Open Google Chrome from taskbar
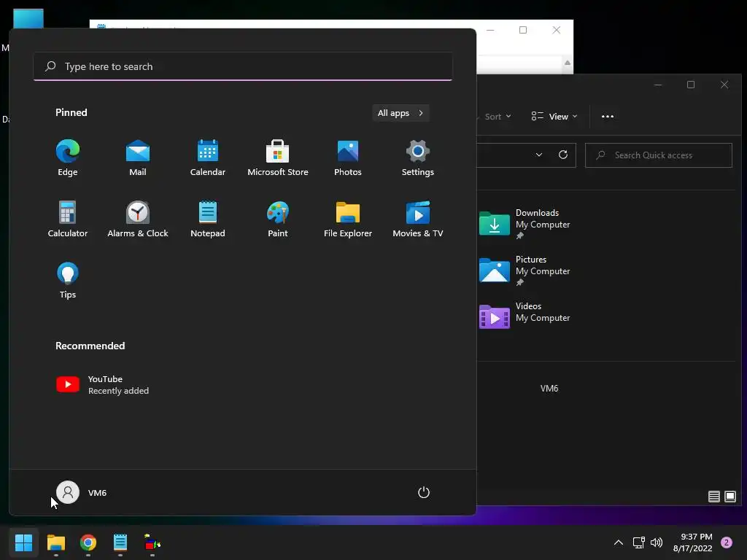The width and height of the screenshot is (747, 560). pos(88,542)
